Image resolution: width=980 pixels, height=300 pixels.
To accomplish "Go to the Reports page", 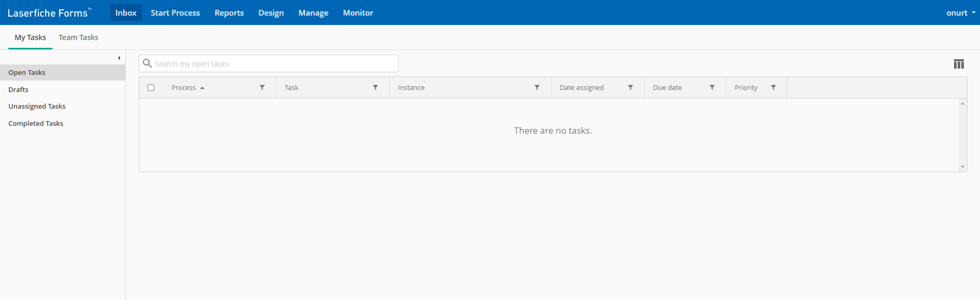I will [229, 12].
